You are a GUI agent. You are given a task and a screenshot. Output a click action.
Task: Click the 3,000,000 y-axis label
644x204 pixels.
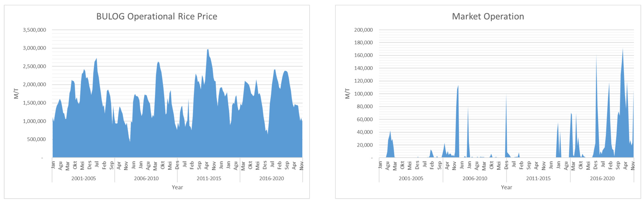click(x=34, y=48)
